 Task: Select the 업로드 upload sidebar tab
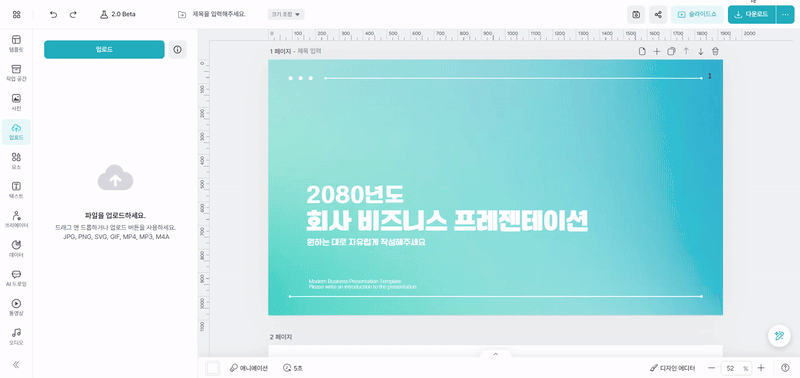tap(16, 132)
